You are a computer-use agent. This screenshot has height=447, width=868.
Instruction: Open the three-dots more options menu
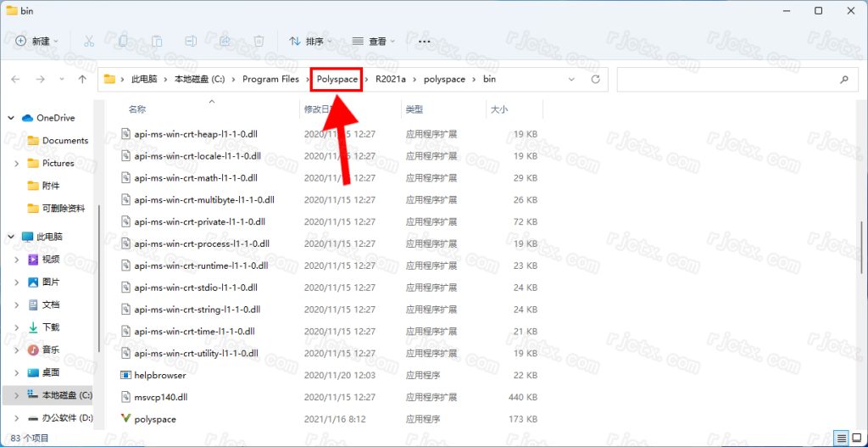pos(425,41)
